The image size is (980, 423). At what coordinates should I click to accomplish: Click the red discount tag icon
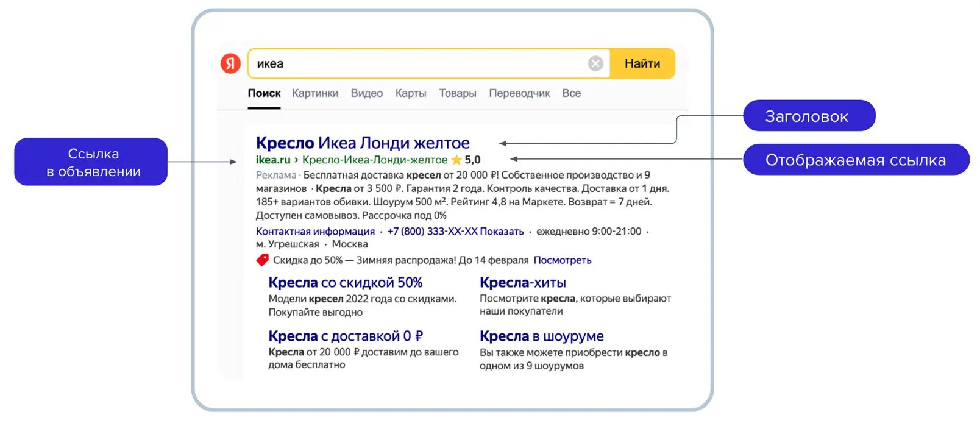263,260
